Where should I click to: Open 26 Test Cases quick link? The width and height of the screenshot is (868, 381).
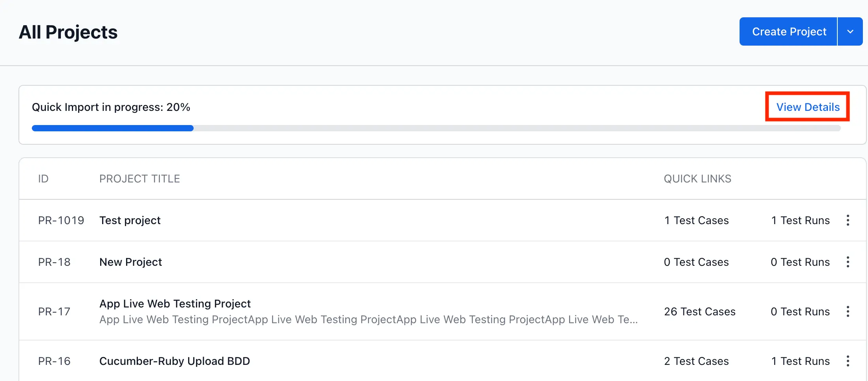(700, 311)
